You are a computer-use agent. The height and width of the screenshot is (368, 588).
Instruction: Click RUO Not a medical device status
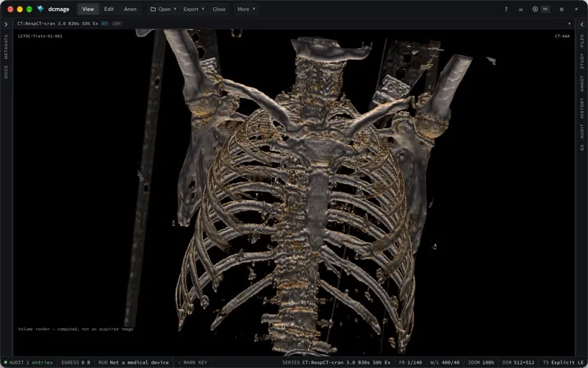(134, 362)
